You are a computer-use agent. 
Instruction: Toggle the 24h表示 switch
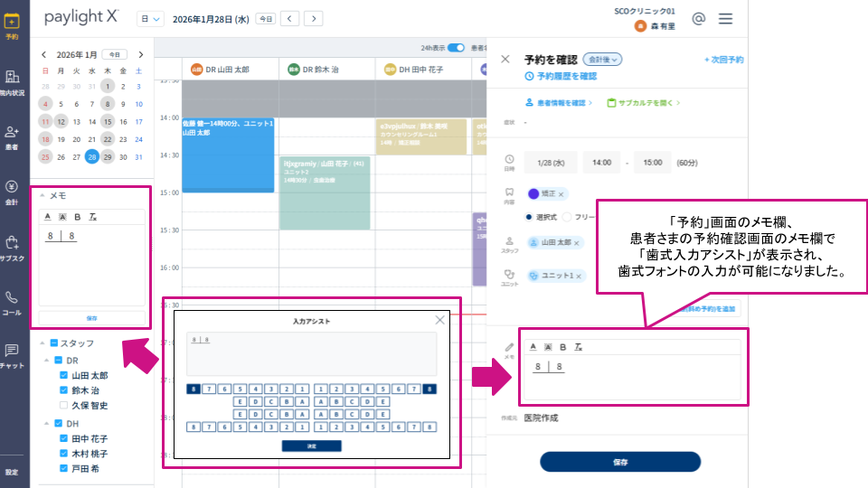coord(456,48)
